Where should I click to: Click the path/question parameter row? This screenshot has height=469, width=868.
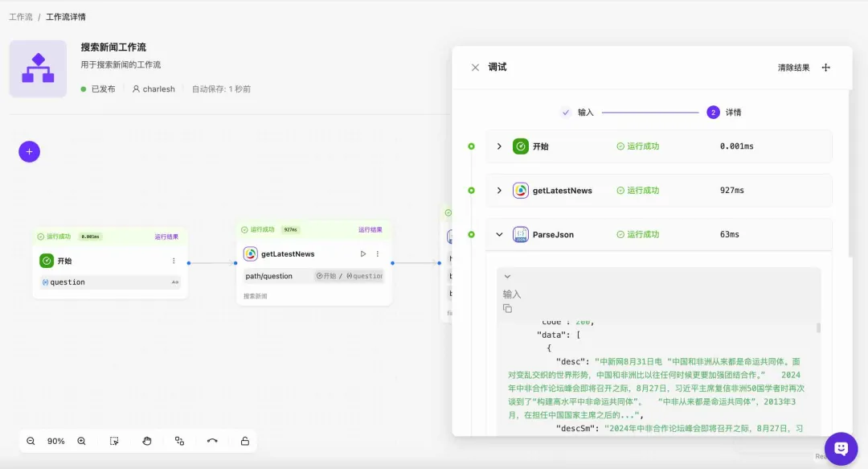tap(313, 276)
